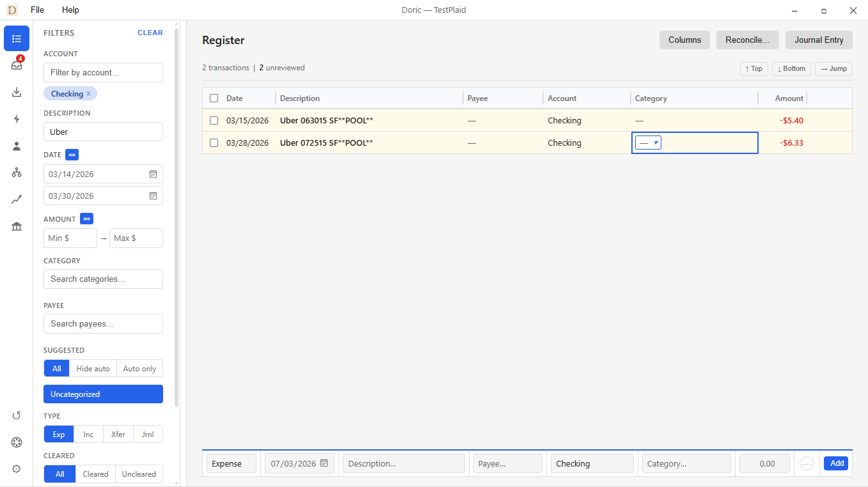Screen dimensions: 868x487
Task: Open the Register list view in the sidebar
Action: click(x=17, y=38)
